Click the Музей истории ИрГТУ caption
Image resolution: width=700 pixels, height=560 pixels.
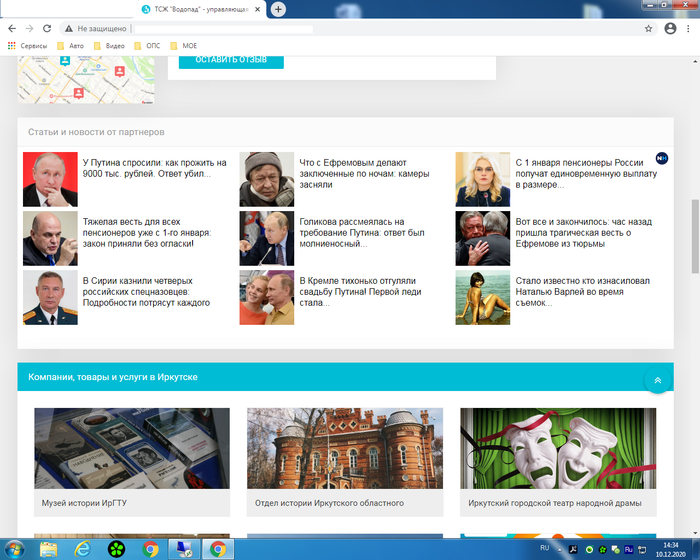(x=84, y=503)
